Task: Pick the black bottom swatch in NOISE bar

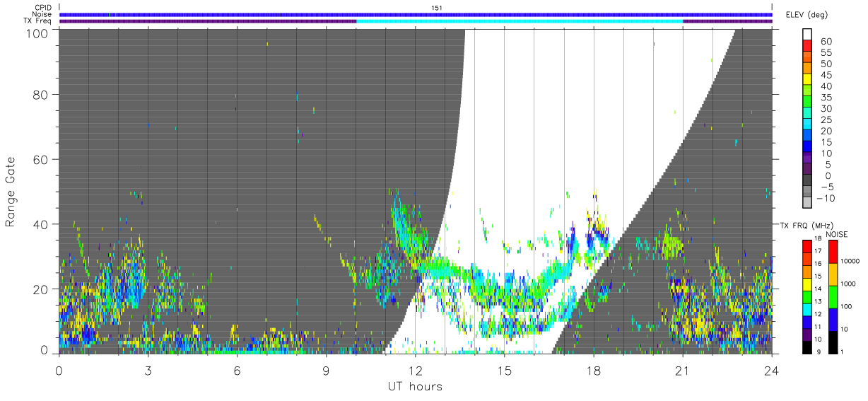Action: point(833,342)
